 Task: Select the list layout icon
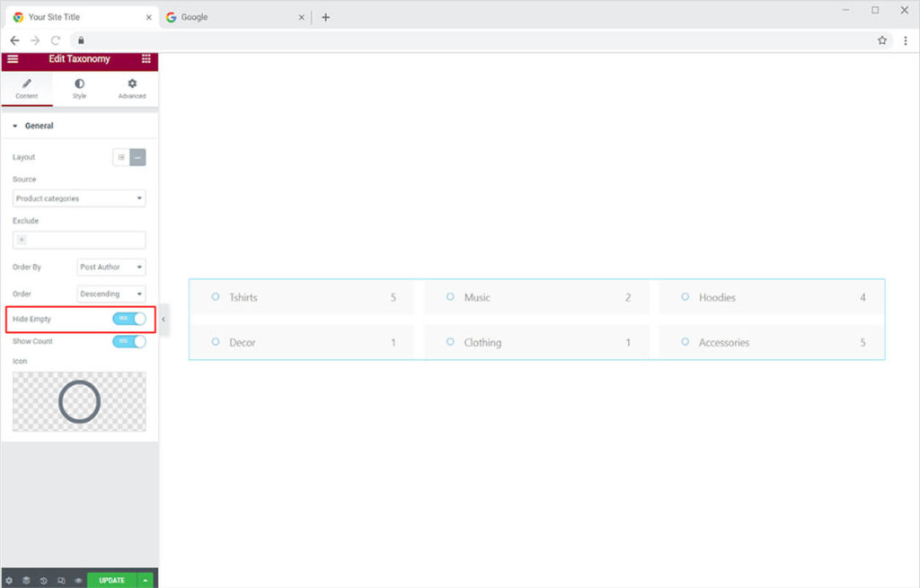coord(121,157)
